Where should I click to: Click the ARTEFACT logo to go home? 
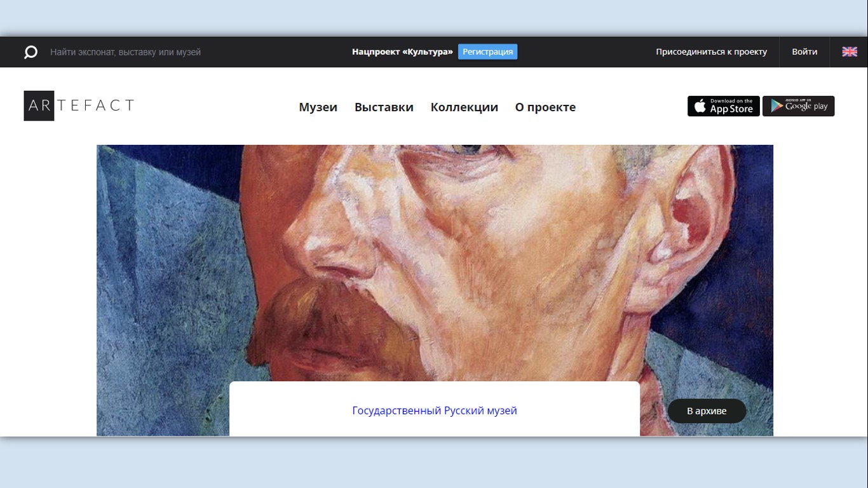pos(79,105)
